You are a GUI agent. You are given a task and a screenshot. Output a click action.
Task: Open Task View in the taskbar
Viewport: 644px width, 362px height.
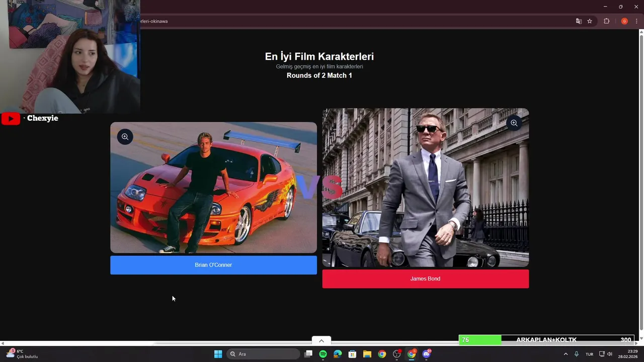(x=308, y=354)
